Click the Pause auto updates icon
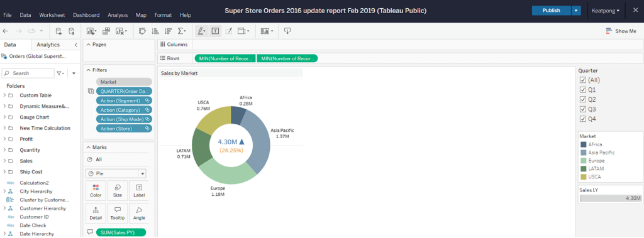The image size is (644, 238). 71,31
